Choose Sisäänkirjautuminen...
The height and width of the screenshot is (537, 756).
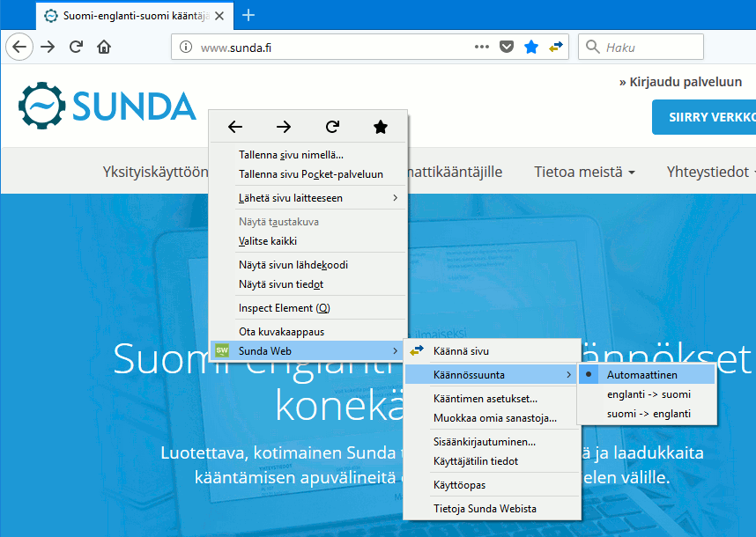point(493,442)
